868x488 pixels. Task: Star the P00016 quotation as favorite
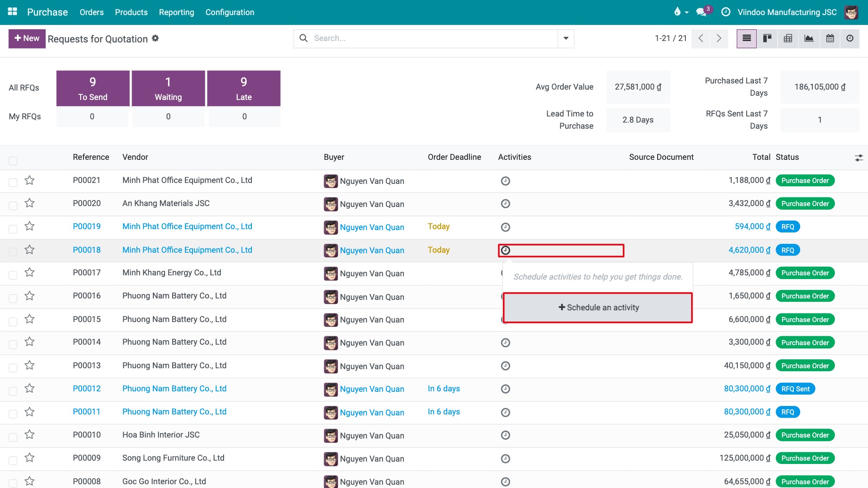click(30, 296)
